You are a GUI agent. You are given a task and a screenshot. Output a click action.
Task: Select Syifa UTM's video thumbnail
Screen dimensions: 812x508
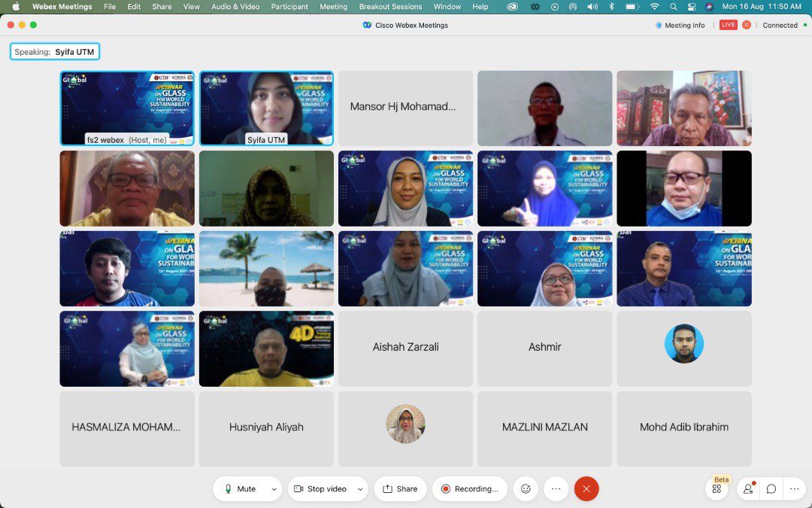click(266, 108)
